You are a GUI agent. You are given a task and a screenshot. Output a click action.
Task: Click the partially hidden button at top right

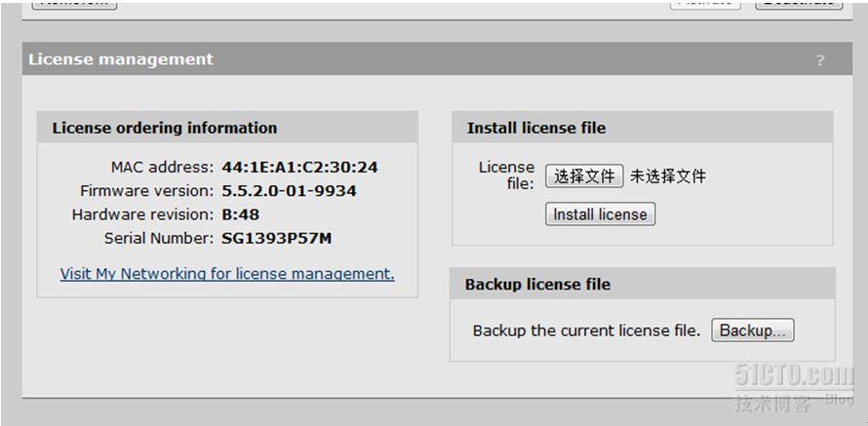(x=800, y=5)
